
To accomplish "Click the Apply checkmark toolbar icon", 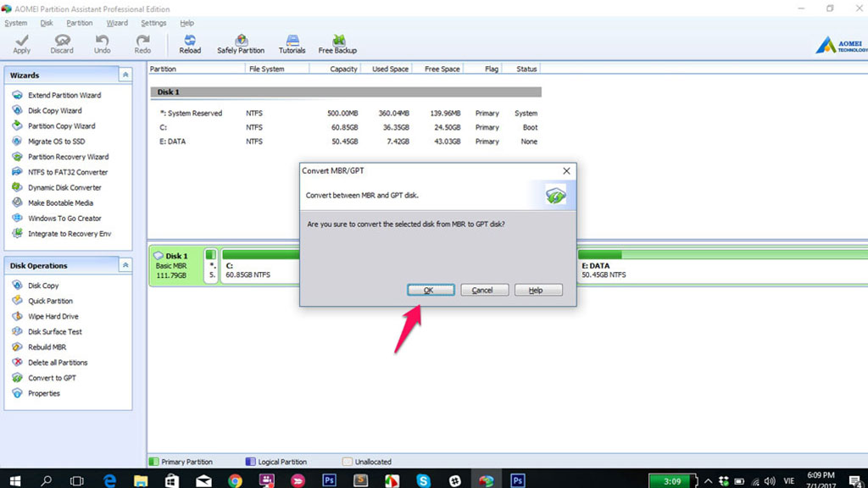I will [x=21, y=44].
